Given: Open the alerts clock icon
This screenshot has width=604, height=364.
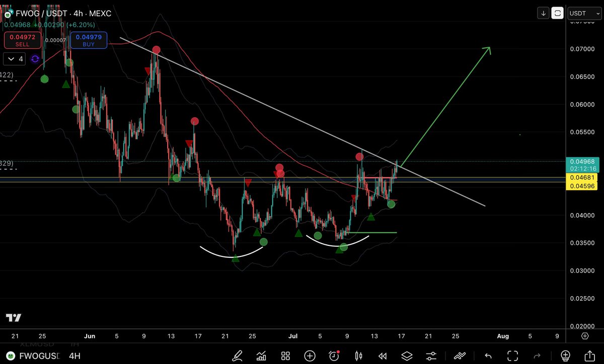Looking at the screenshot, I should tap(334, 356).
